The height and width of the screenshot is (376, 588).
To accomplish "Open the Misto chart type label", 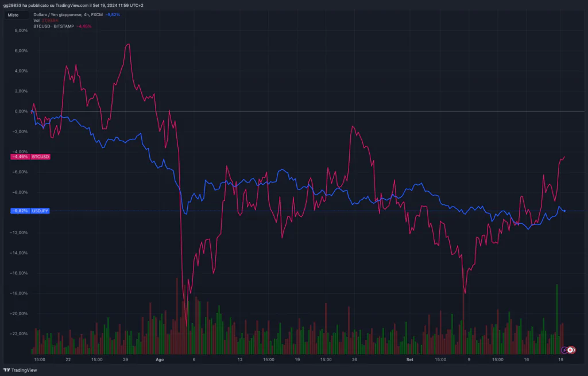I will tap(13, 15).
